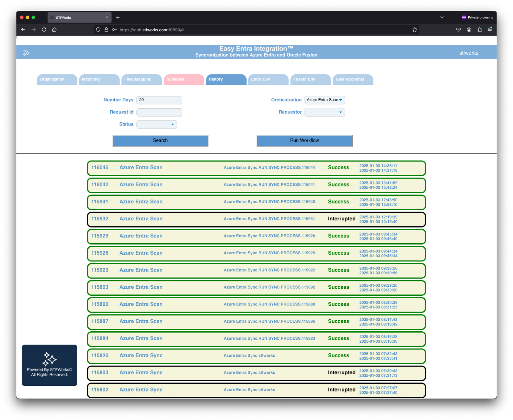Open the Requestor dropdown

coord(325,112)
